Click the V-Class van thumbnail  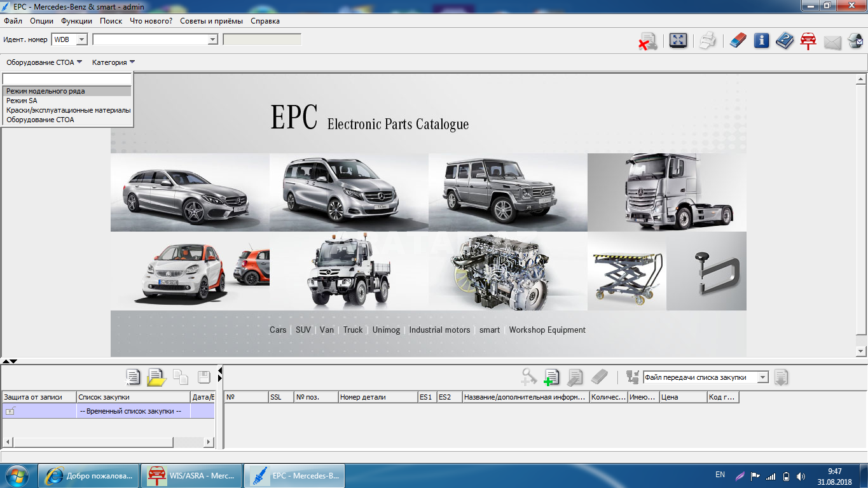pyautogui.click(x=349, y=192)
